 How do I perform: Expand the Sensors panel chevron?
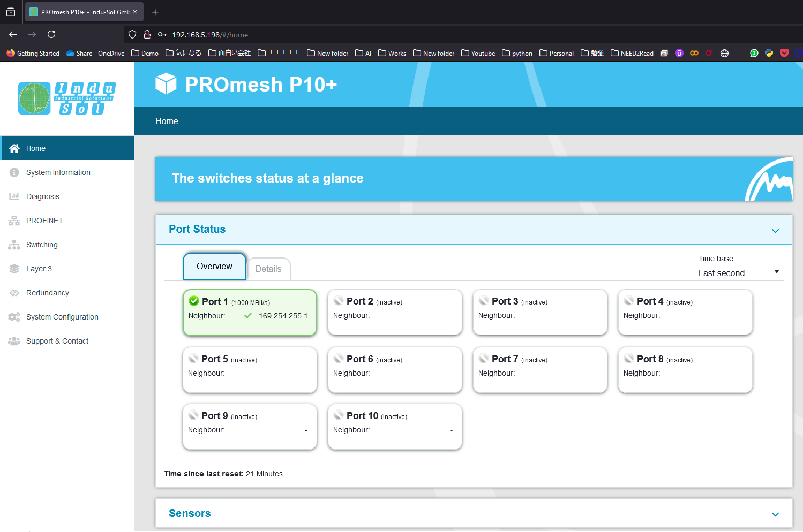(x=775, y=514)
